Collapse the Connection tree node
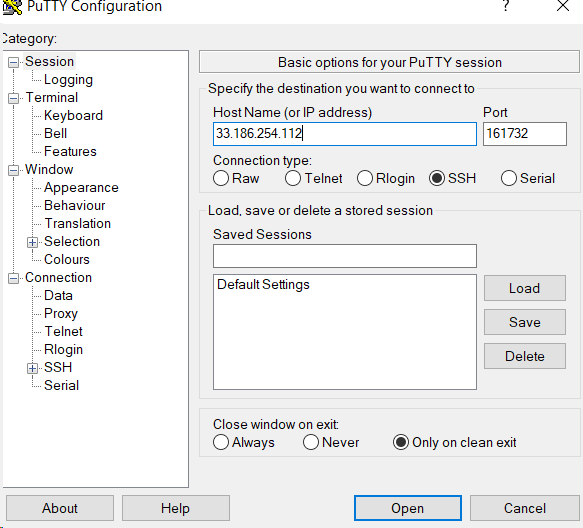This screenshot has width=583, height=528. tap(13, 278)
